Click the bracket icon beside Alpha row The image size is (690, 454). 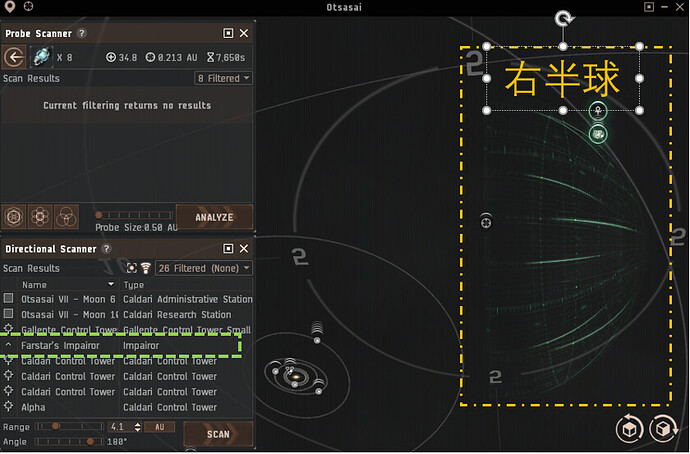click(x=8, y=406)
